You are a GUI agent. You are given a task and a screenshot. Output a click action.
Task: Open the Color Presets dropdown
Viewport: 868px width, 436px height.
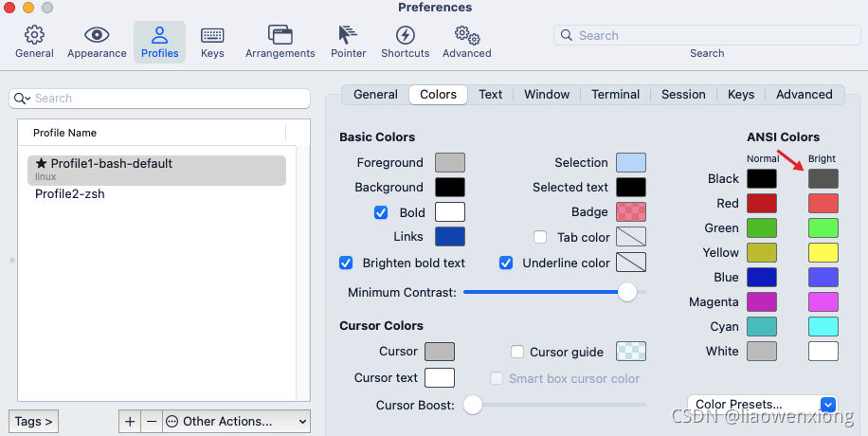762,405
